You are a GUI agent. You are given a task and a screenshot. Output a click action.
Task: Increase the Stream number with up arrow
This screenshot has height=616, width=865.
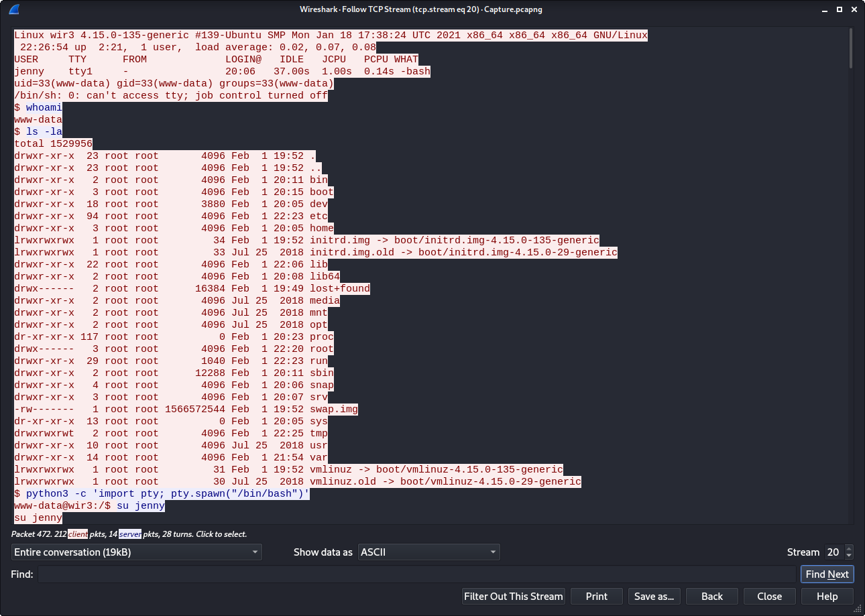pos(849,549)
